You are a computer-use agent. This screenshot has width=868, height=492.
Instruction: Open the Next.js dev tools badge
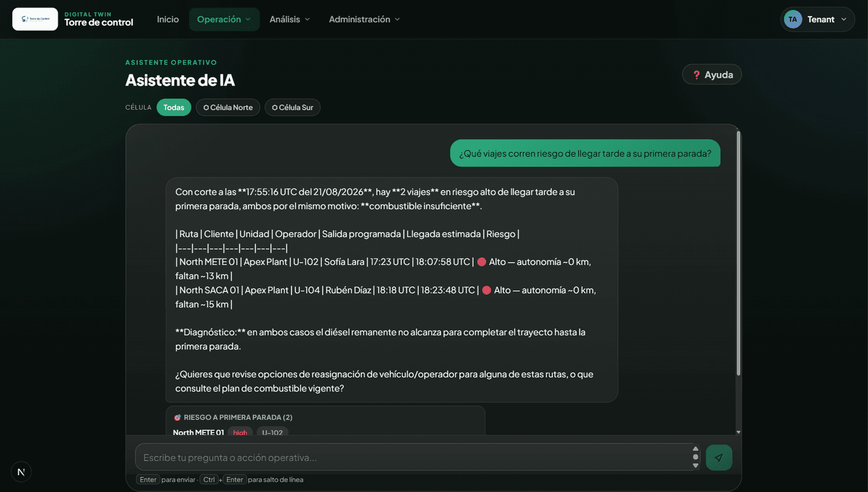click(x=21, y=472)
